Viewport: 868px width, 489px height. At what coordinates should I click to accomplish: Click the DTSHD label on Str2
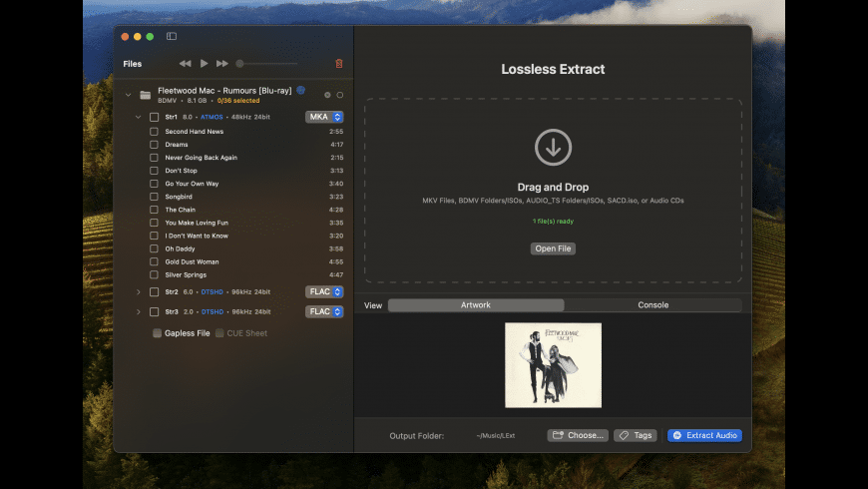click(213, 291)
